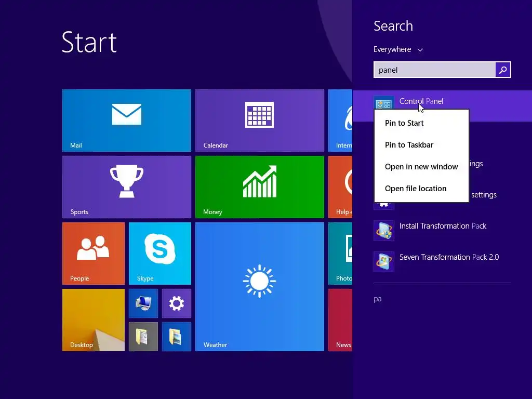
Task: Open the PC settings gear tile
Action: tap(177, 303)
